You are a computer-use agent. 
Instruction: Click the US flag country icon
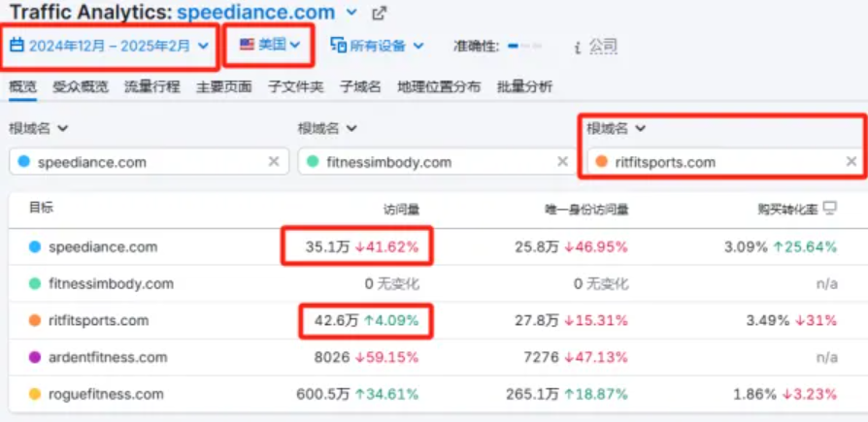coord(247,45)
